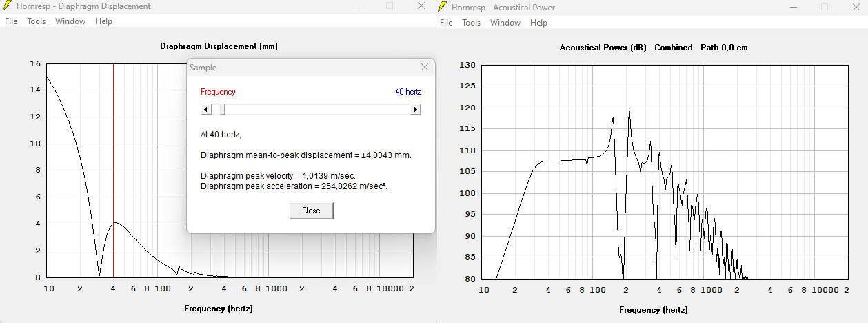868x323 pixels.
Task: Click the red 'Frequency' label in Sample dialog
Action: point(218,92)
